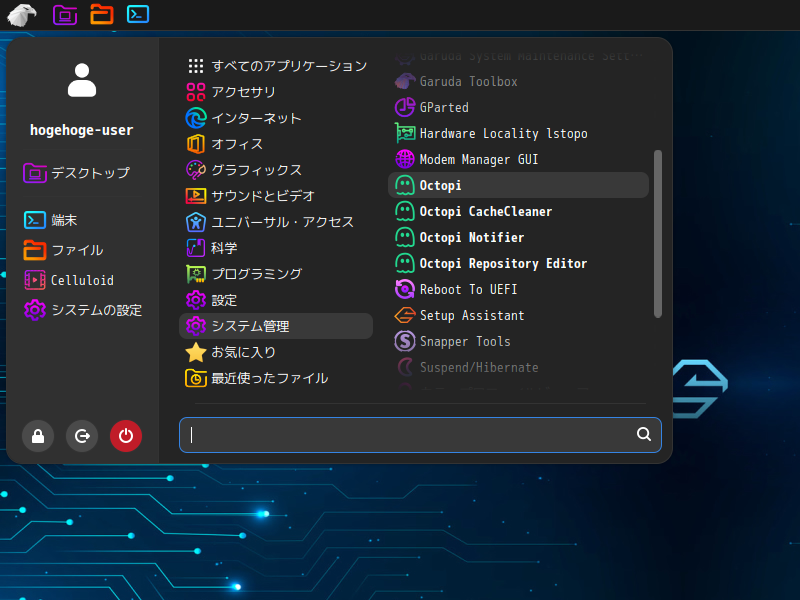800x600 pixels.
Task: Select 設定 category
Action: pyautogui.click(x=276, y=300)
